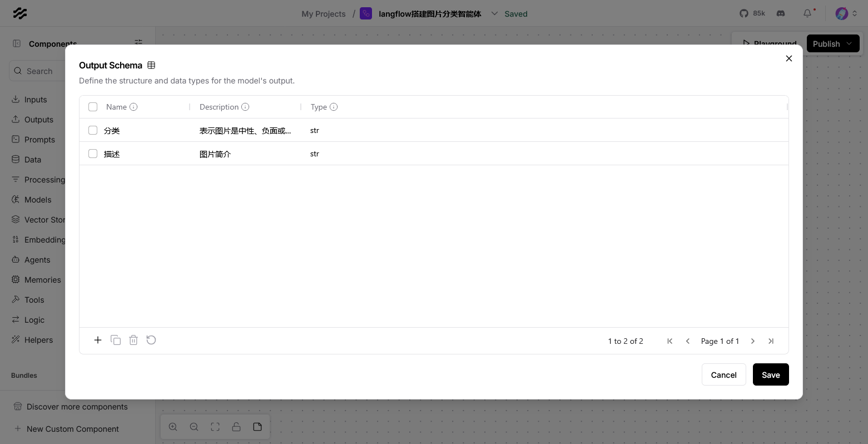Click Discover more components
The image size is (868, 444).
(77, 407)
